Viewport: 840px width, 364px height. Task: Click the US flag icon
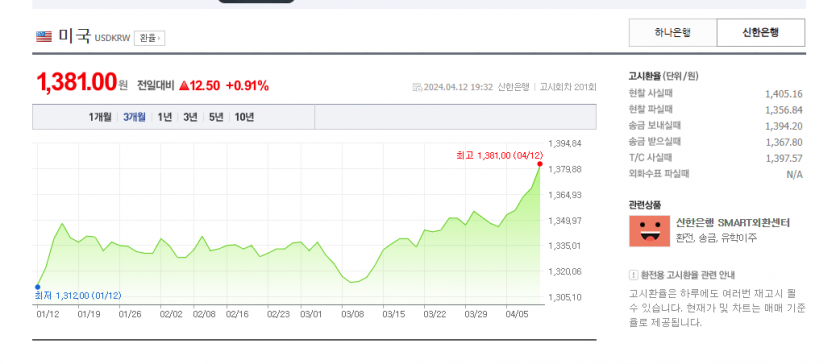(44, 36)
